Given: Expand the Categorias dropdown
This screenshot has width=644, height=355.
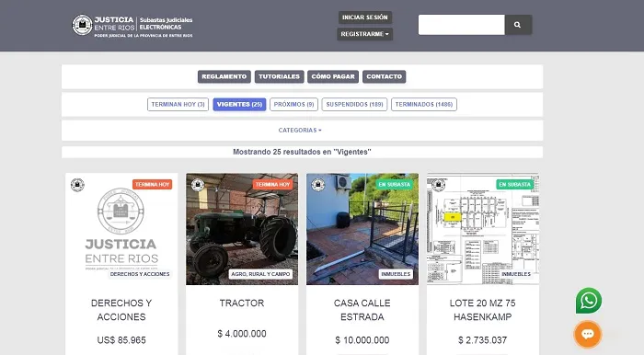Looking at the screenshot, I should coord(300,130).
